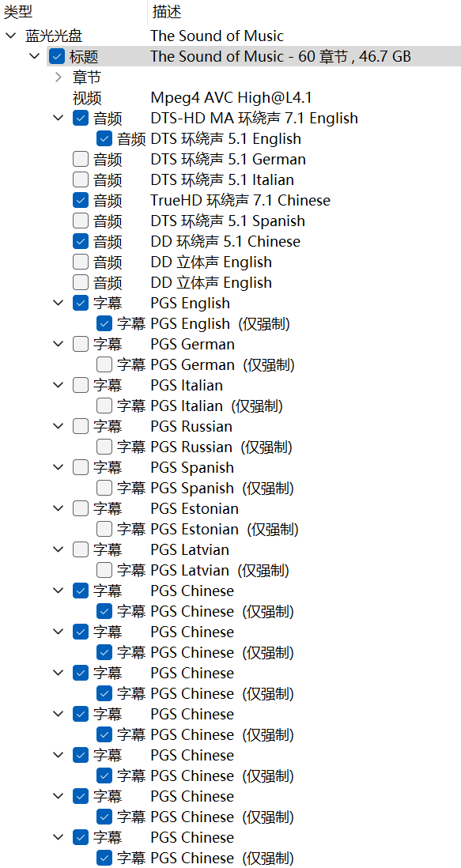
Task: Collapse the DTS-HD MA 7.1 English audio node
Action: 58,118
